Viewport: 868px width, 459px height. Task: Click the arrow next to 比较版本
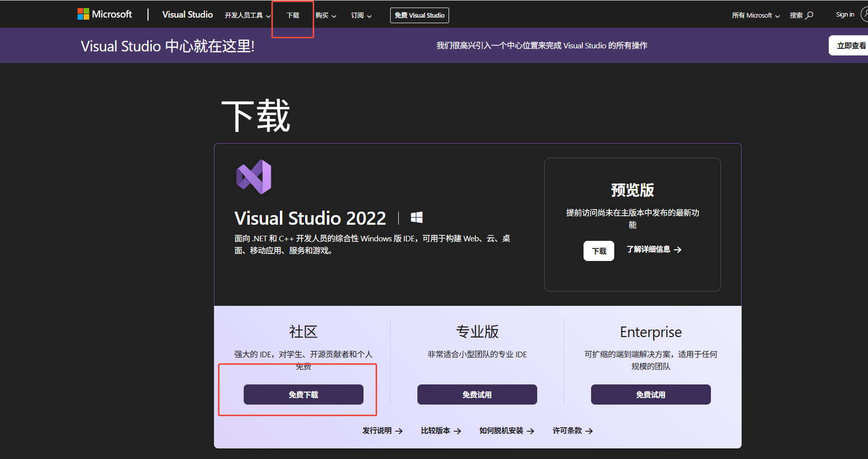click(x=457, y=431)
